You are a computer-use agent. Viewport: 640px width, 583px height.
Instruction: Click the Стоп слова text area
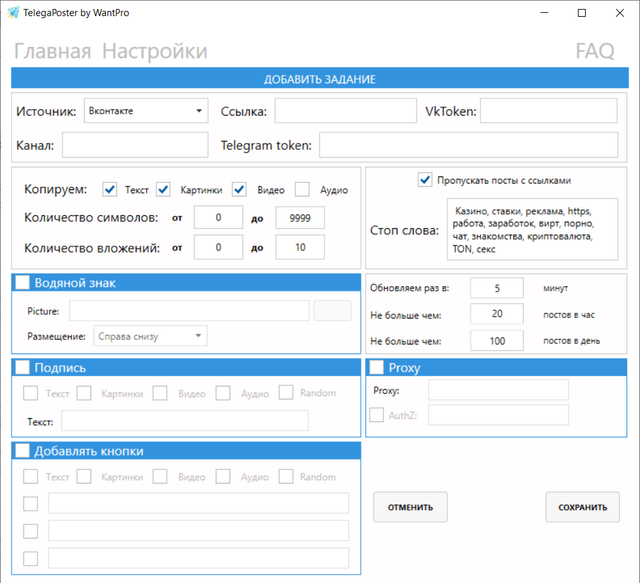pyautogui.click(x=533, y=229)
